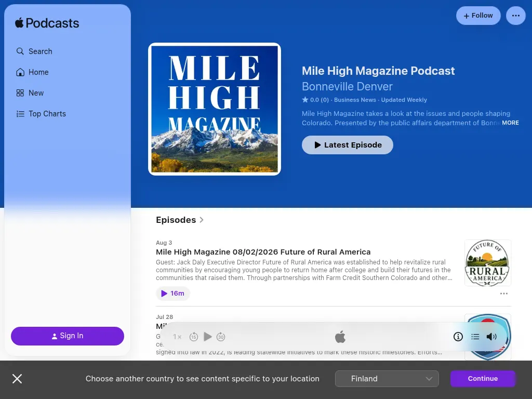Image resolution: width=532 pixels, height=399 pixels.
Task: Open the playback queue list
Action: (475, 337)
